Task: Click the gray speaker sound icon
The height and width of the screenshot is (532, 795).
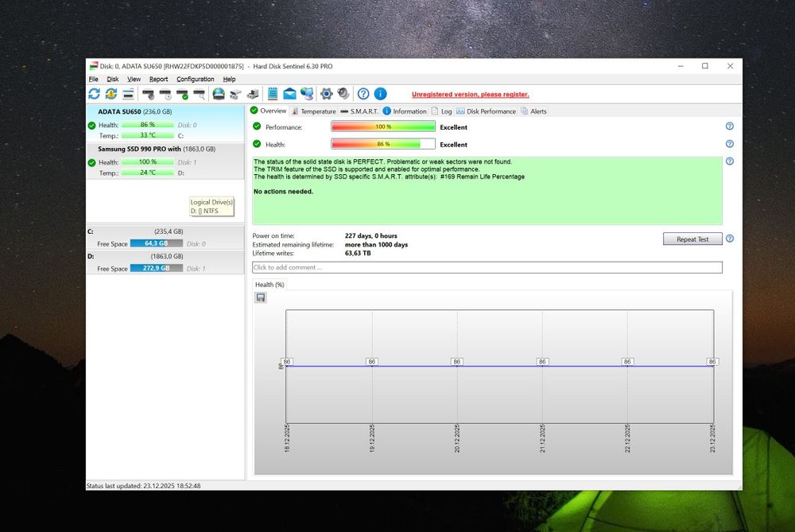Action: pyautogui.click(x=343, y=94)
